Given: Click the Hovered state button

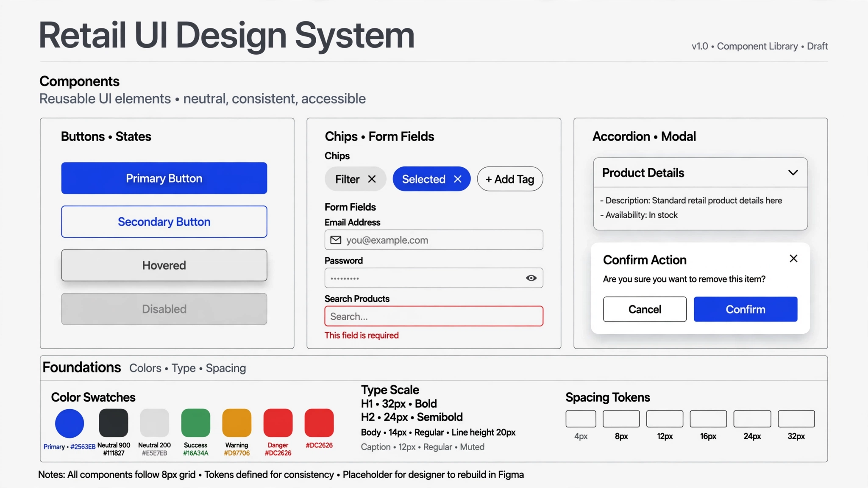Looking at the screenshot, I should coord(164,265).
